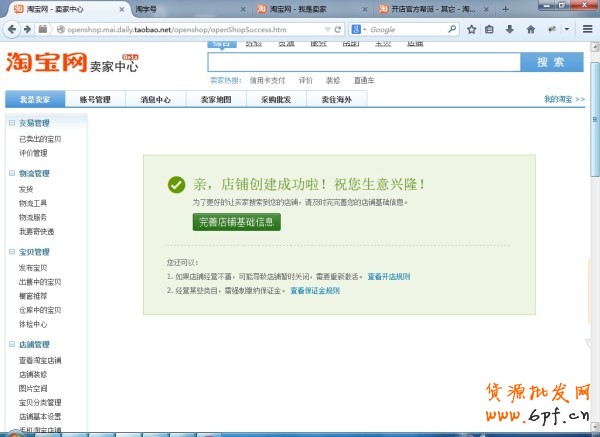Open the 我的淘宝 dropdown link

point(563,99)
